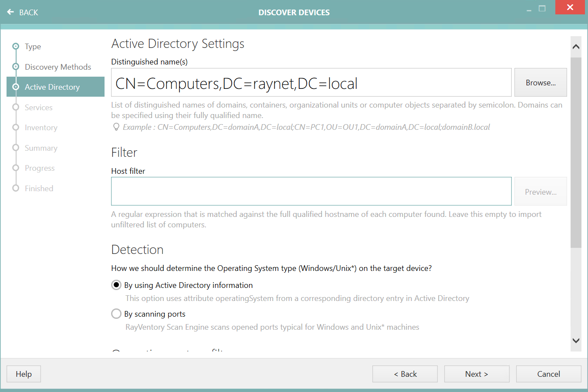The height and width of the screenshot is (392, 588).
Task: Cancel the Discover Devices wizard
Action: pyautogui.click(x=548, y=374)
